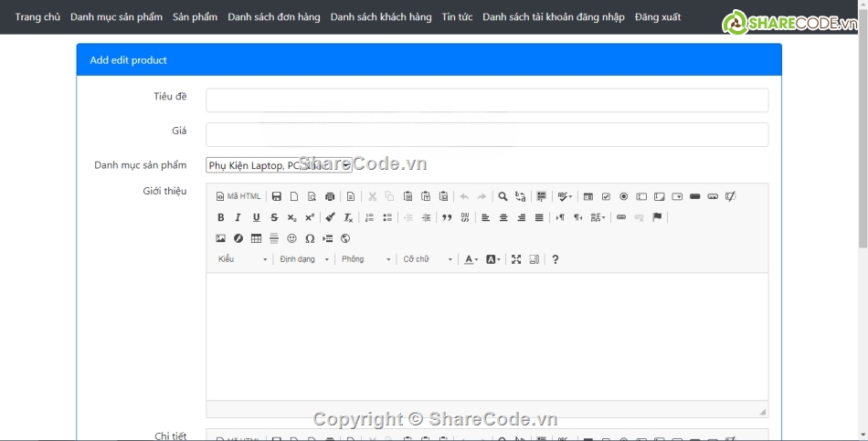
Task: Insert an image button icon
Action: pyautogui.click(x=713, y=196)
